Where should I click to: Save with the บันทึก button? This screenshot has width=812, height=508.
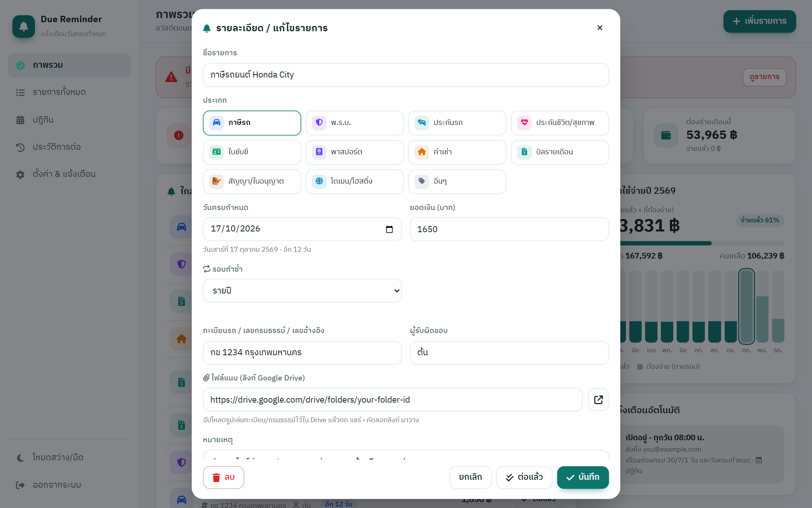583,478
